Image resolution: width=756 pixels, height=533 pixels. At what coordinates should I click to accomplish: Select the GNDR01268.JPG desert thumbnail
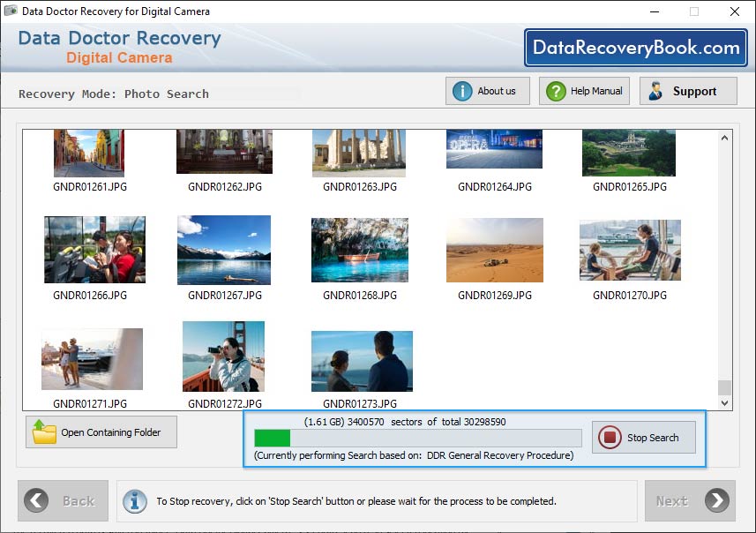point(360,250)
